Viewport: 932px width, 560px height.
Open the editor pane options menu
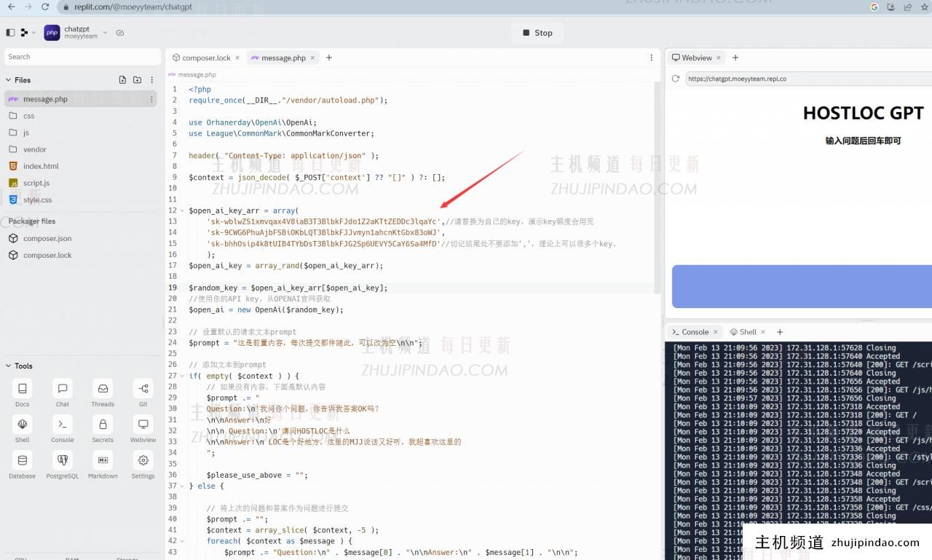(652, 58)
